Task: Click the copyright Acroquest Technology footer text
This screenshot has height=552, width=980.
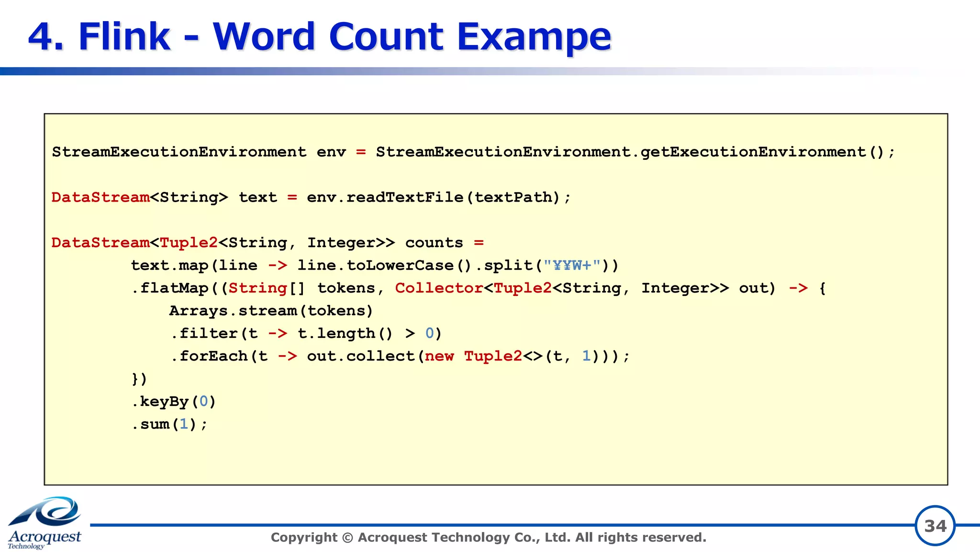Action: 489,538
